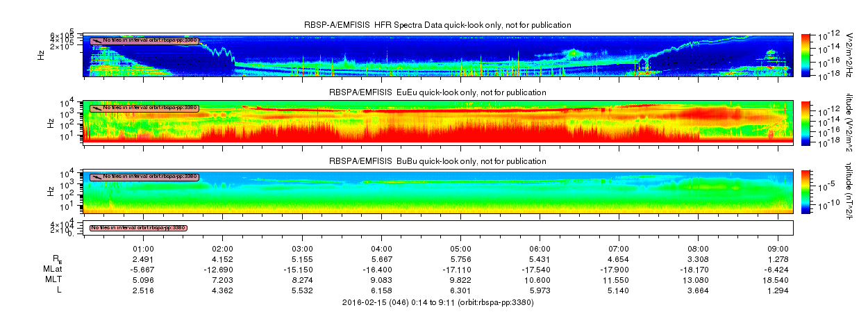Click the 'No files in interval' message in the empty bottom panel

pos(138,228)
